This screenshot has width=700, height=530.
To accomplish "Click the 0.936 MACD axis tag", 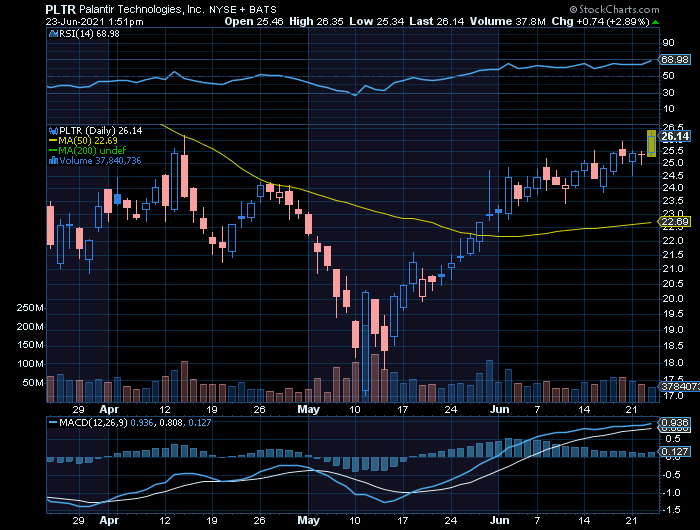I will click(x=675, y=423).
